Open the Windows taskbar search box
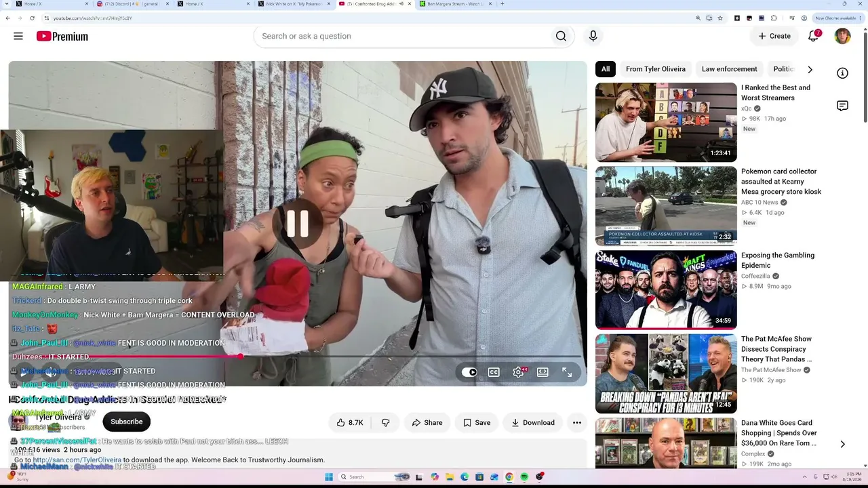 tap(374, 477)
